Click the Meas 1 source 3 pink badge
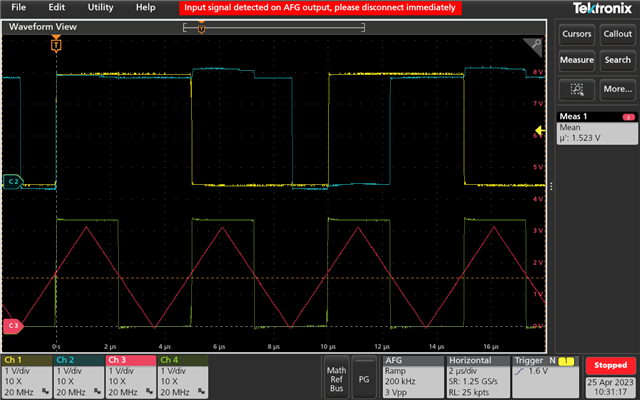This screenshot has height=400, width=640. [629, 117]
